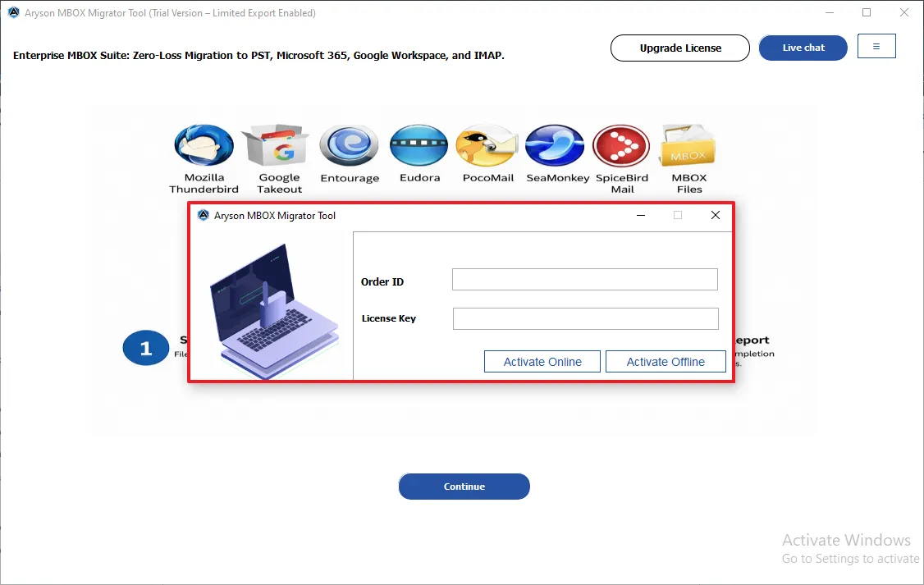Select the SpiceBird Mail icon
This screenshot has height=585, width=924.
point(621,145)
